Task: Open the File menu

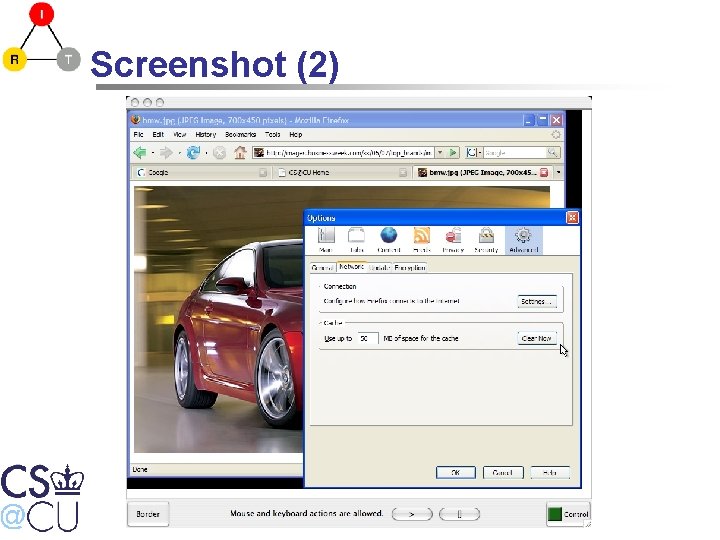Action: [138, 135]
